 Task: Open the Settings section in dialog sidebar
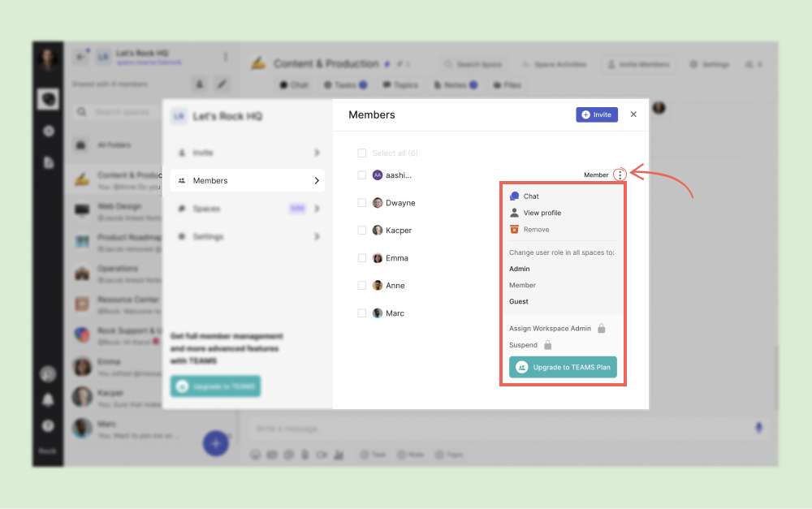point(248,236)
